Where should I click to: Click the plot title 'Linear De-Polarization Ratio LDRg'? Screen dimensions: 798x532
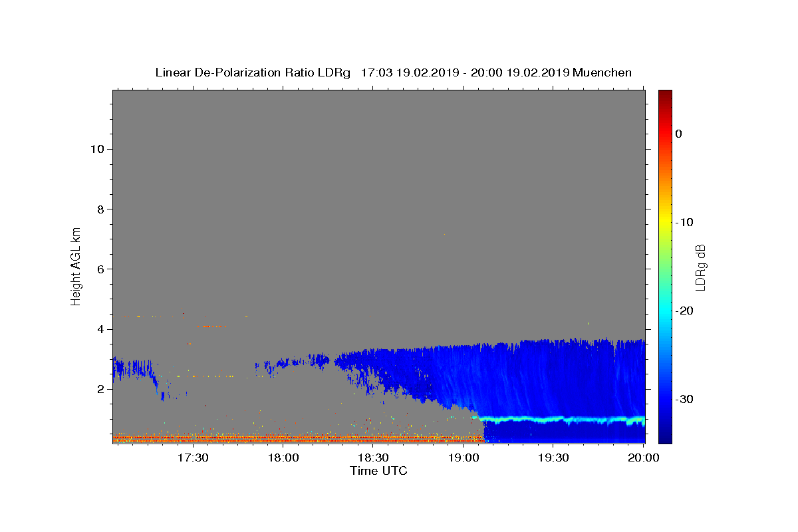coord(253,72)
